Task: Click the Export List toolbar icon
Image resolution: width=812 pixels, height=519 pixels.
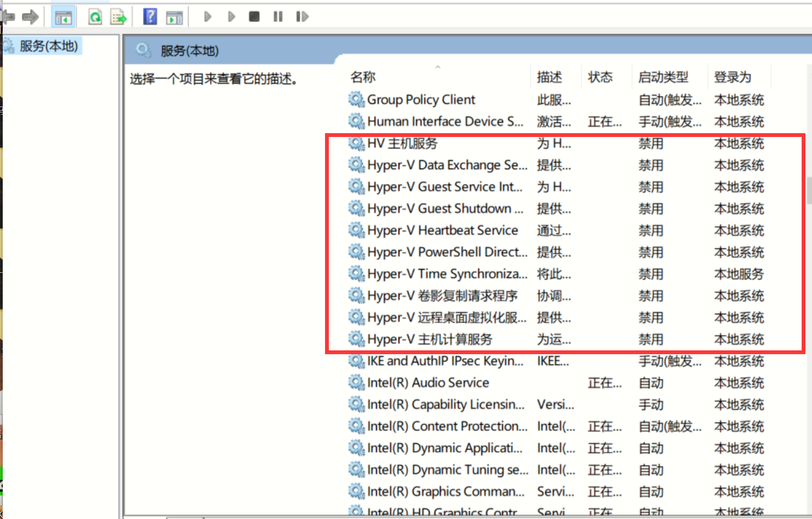Action: coord(118,17)
